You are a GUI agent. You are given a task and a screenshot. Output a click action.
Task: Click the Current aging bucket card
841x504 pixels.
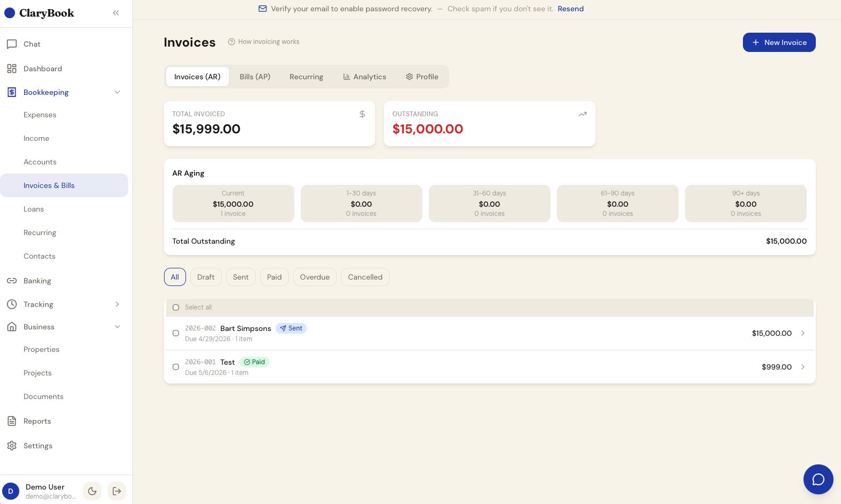tap(233, 204)
